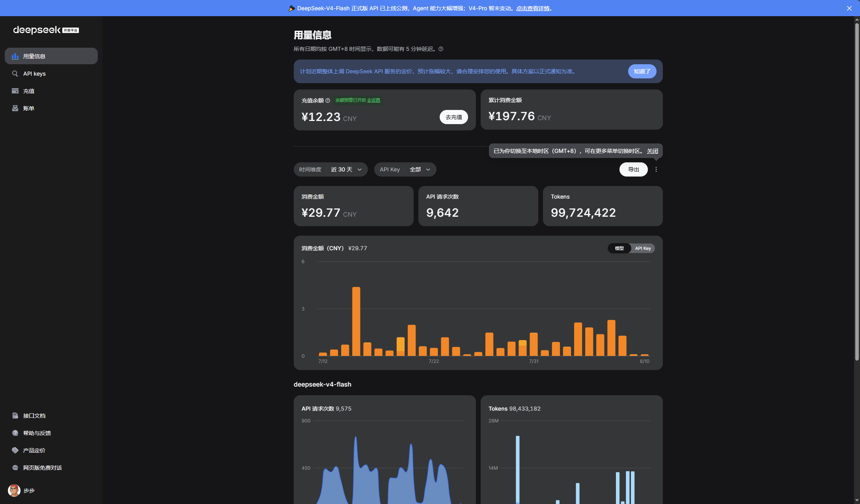Click the usage info bar-chart icon
The image size is (860, 504).
[15, 56]
